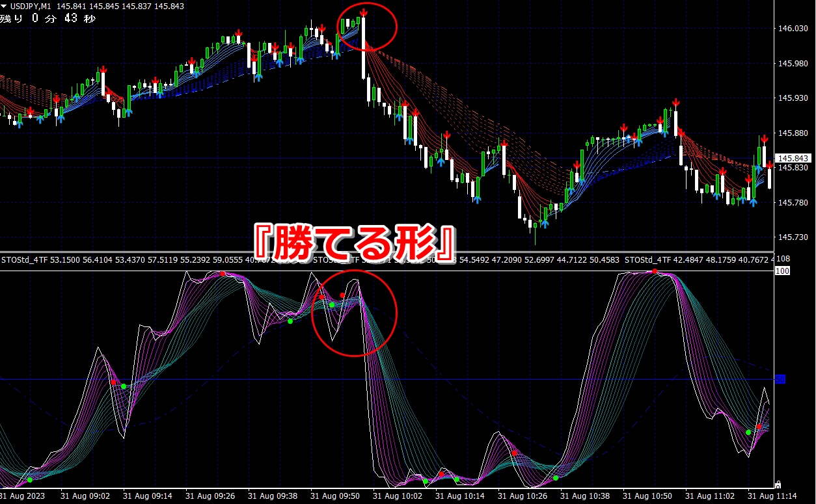Screen dimensions: 816x504
Task: Click the blue buy arrow at the chart's lowest candle
Action: 544,224
